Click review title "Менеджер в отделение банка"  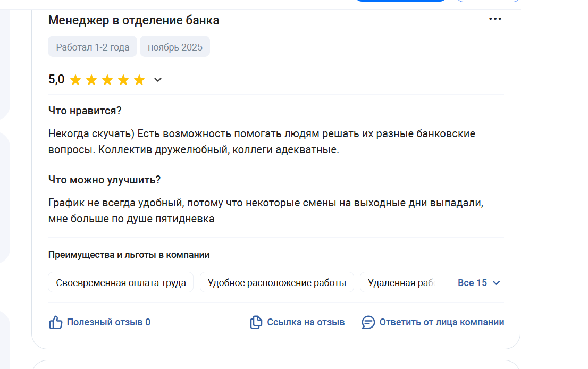[x=133, y=21]
